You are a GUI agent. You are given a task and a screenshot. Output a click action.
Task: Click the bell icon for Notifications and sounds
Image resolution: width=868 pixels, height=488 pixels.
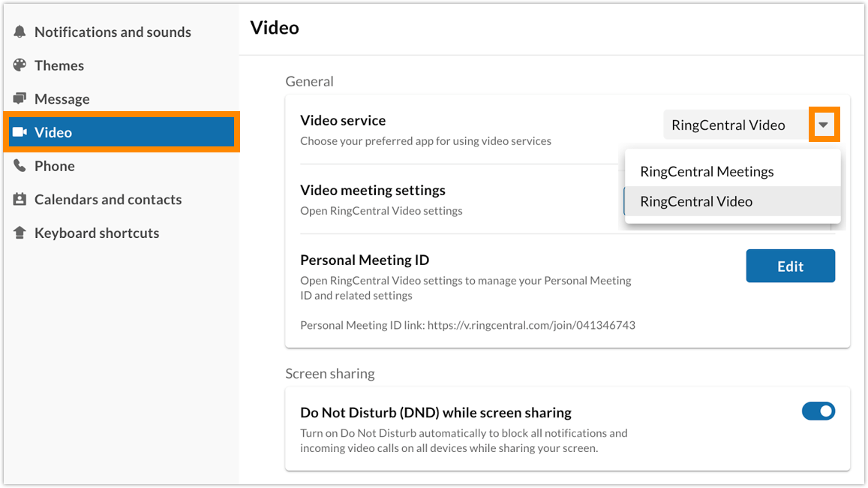(20, 32)
